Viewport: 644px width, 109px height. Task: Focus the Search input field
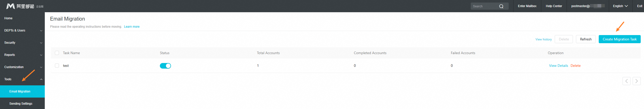coord(484,6)
